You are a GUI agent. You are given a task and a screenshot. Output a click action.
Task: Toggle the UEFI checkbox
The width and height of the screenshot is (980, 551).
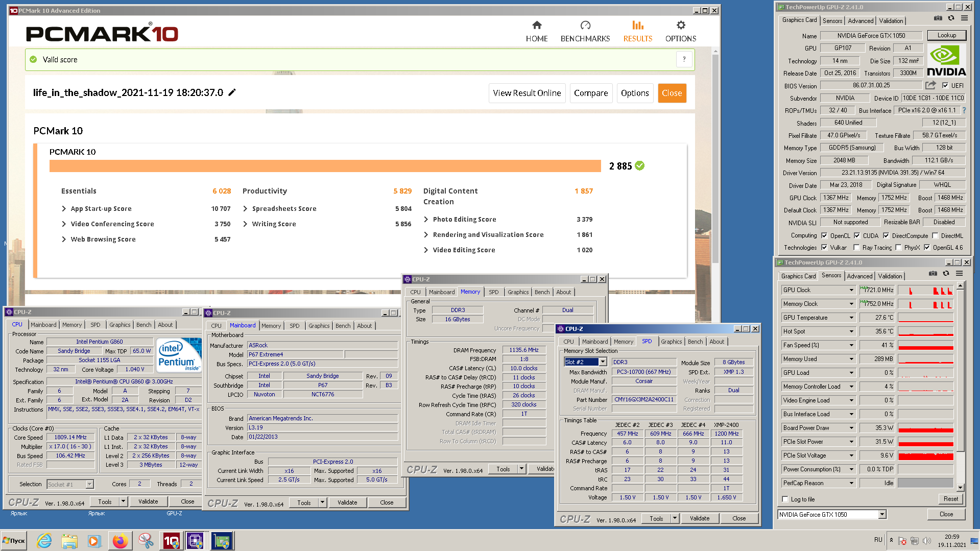pos(945,85)
